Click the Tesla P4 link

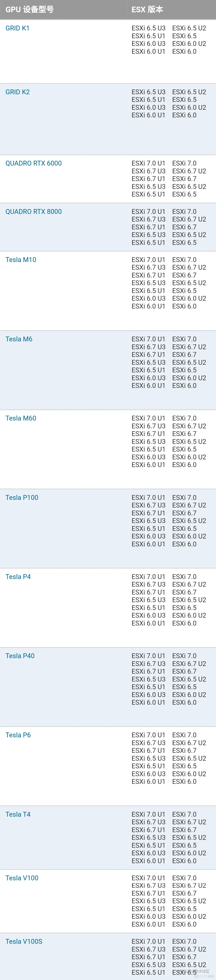[x=18, y=577]
